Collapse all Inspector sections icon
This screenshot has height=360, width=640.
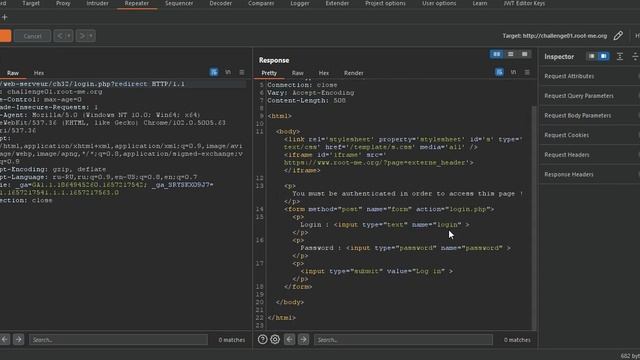(x=635, y=56)
